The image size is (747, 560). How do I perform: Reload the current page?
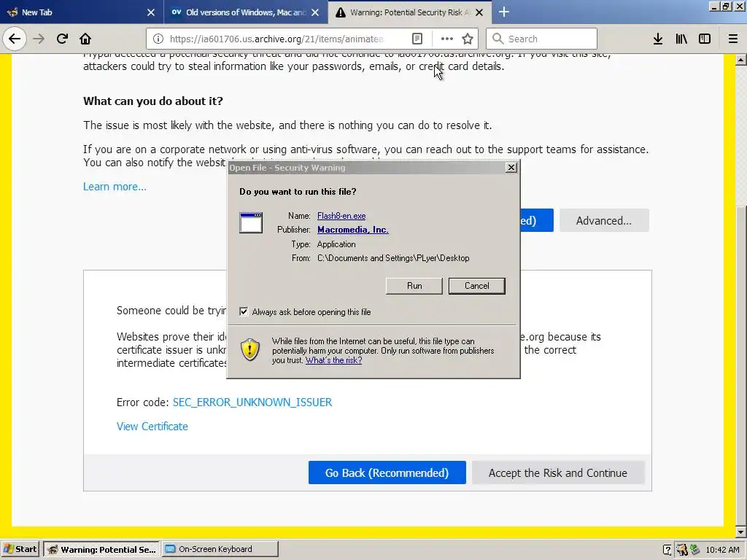click(x=63, y=39)
